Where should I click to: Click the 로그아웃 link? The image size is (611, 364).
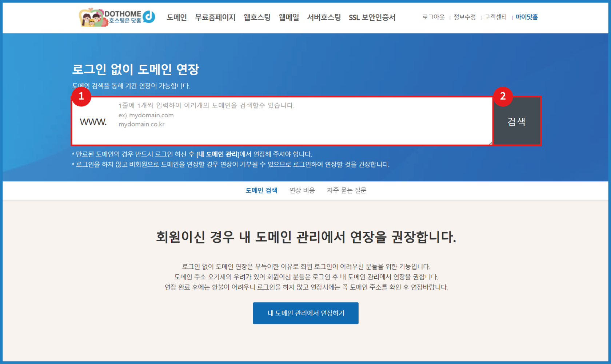[x=434, y=17]
